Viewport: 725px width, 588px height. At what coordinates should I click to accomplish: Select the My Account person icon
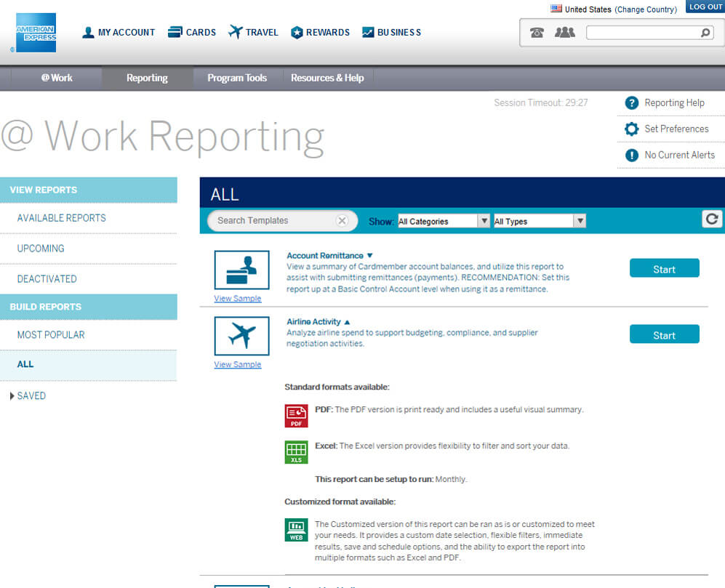pyautogui.click(x=88, y=32)
